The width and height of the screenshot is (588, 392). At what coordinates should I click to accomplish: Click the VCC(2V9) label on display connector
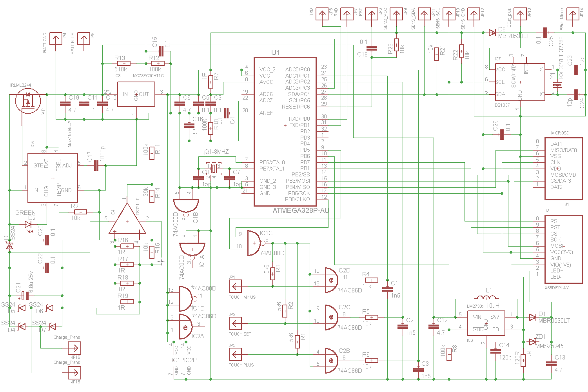[561, 252]
